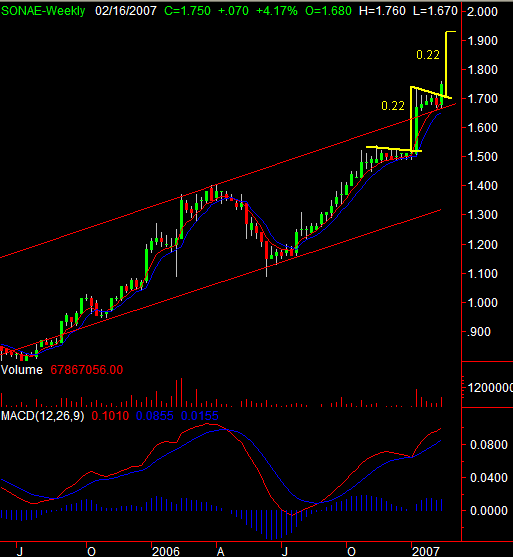Image resolution: width=513 pixels, height=557 pixels.
Task: Click the 1.900 price axis label
Action: coord(482,41)
